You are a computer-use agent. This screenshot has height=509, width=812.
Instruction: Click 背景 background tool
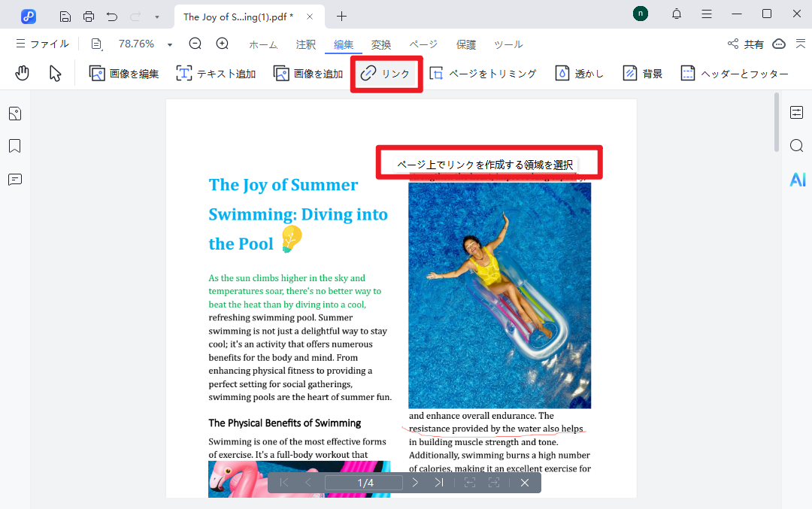click(x=643, y=74)
